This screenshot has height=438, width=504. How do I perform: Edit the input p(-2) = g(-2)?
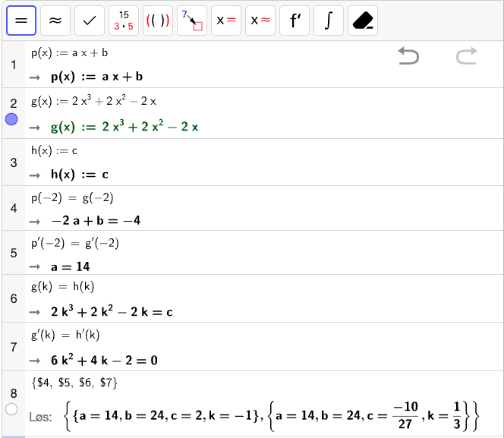pyautogui.click(x=73, y=197)
